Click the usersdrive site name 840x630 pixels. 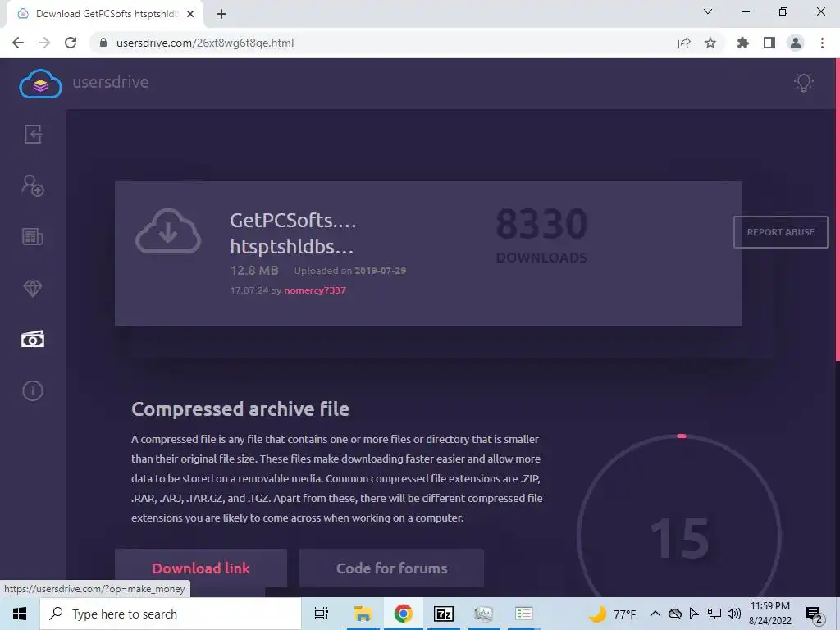(111, 82)
